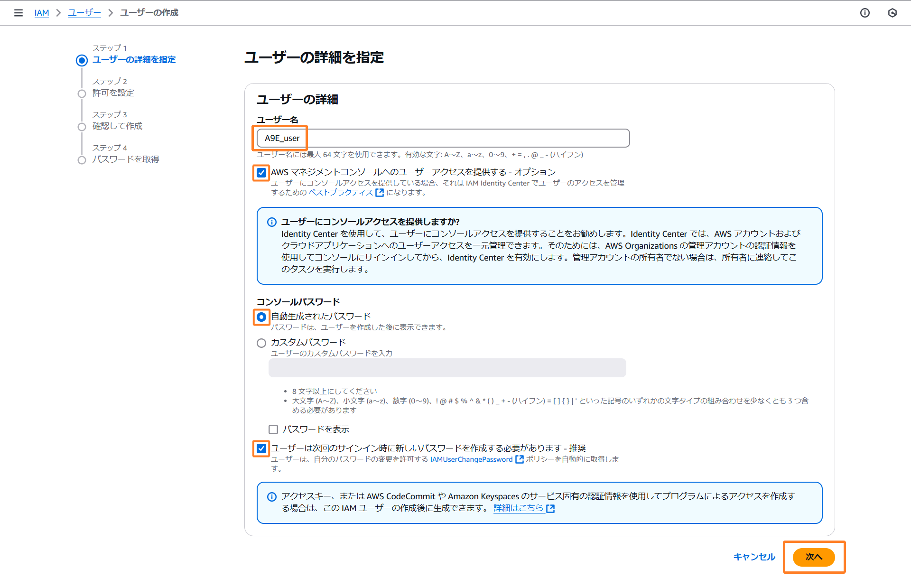Uncheck require new password at next sign-in

261,448
